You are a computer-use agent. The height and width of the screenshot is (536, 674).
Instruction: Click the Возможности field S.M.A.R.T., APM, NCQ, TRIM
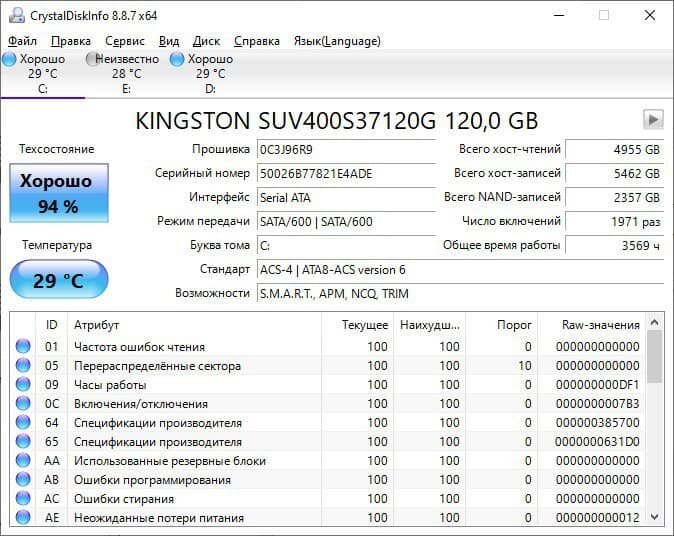(460, 294)
